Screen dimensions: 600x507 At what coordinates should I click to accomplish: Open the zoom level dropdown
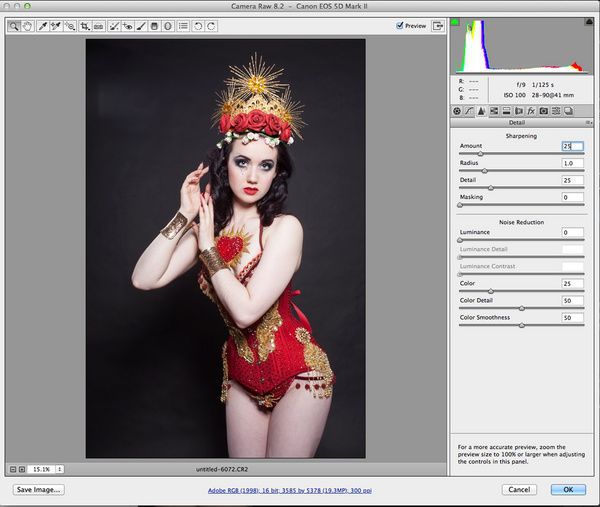coord(59,468)
